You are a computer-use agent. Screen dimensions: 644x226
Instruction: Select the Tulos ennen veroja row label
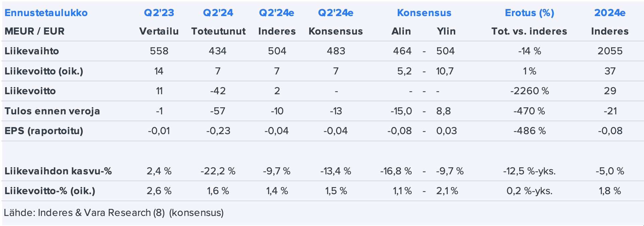coord(52,111)
